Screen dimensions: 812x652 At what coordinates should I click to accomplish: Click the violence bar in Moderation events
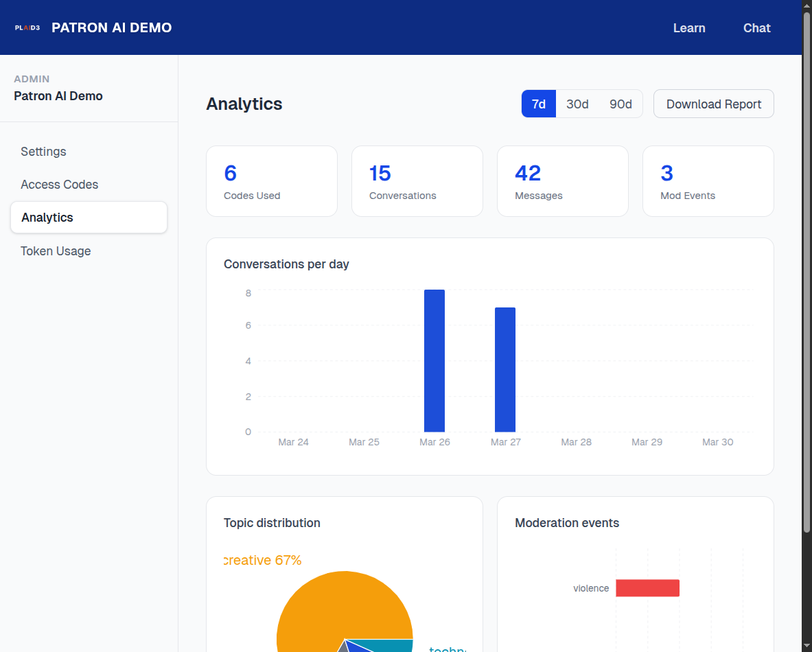(647, 588)
